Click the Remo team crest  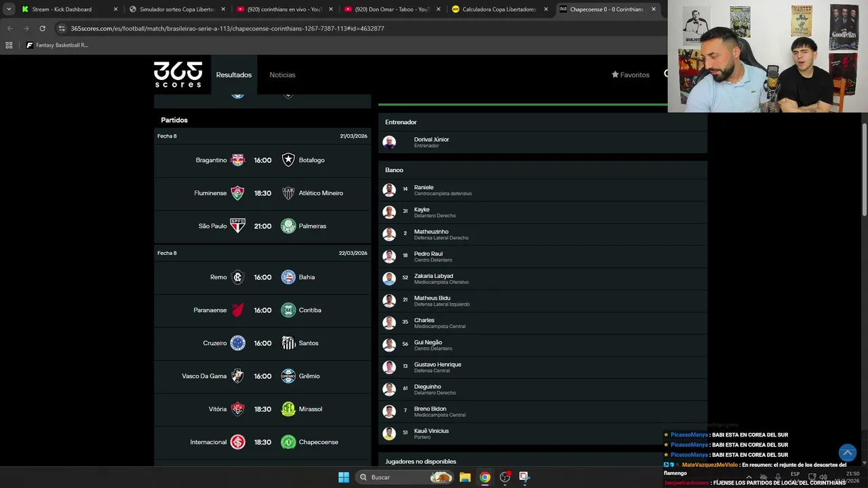coord(237,277)
